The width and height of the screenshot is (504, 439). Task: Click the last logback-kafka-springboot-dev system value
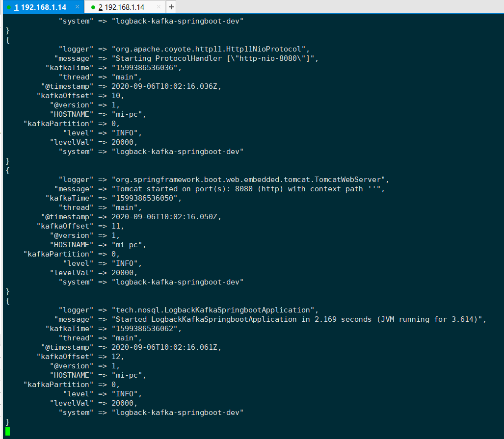click(178, 413)
